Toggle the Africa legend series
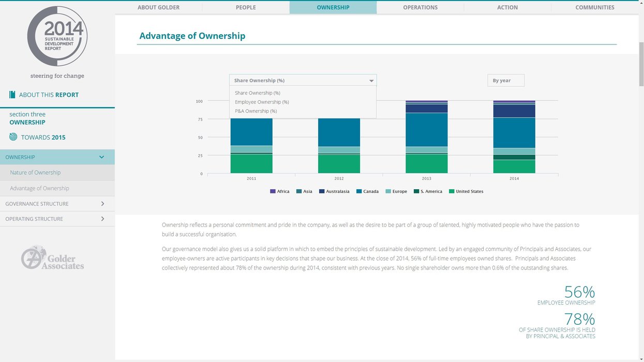The image size is (644, 362). click(x=280, y=191)
